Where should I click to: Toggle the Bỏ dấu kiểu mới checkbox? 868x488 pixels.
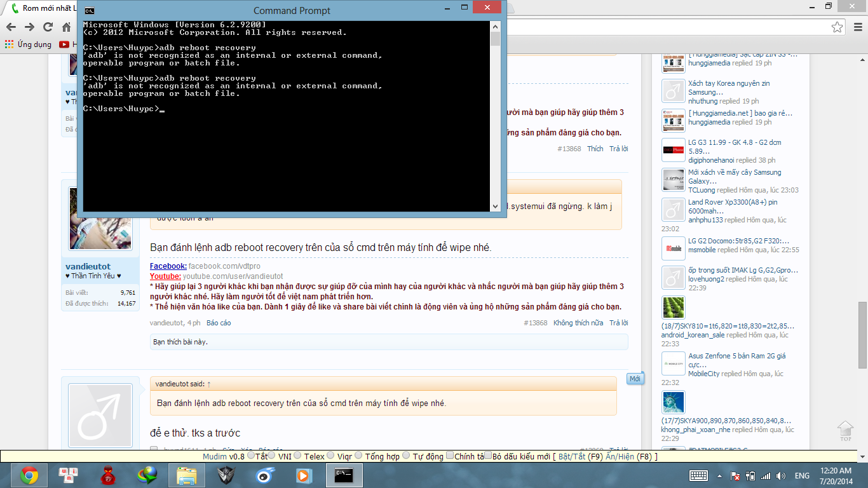pyautogui.click(x=488, y=456)
